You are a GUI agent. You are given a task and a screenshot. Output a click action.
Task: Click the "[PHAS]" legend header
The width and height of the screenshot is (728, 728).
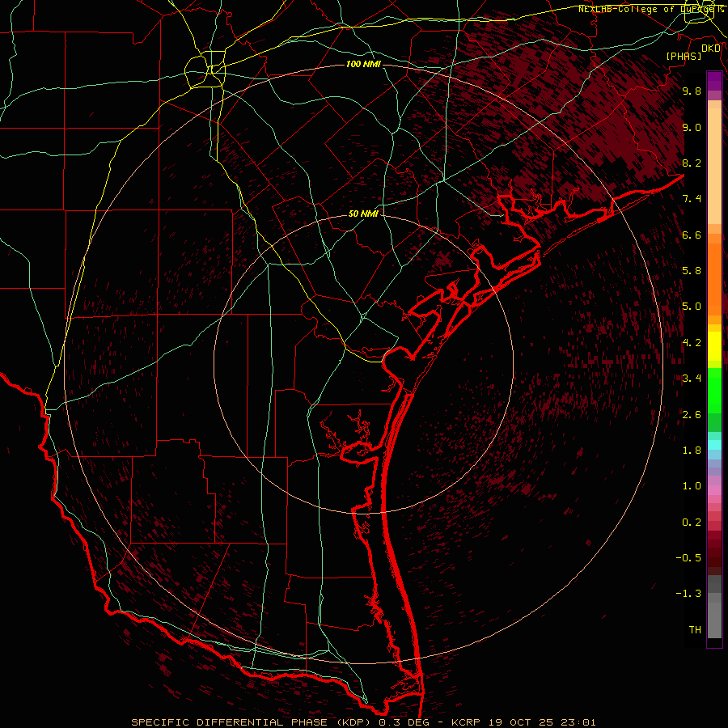tap(684, 56)
